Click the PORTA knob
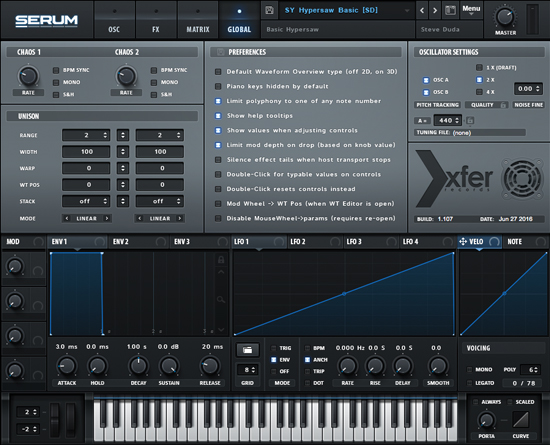550x445 pixels. tap(487, 420)
